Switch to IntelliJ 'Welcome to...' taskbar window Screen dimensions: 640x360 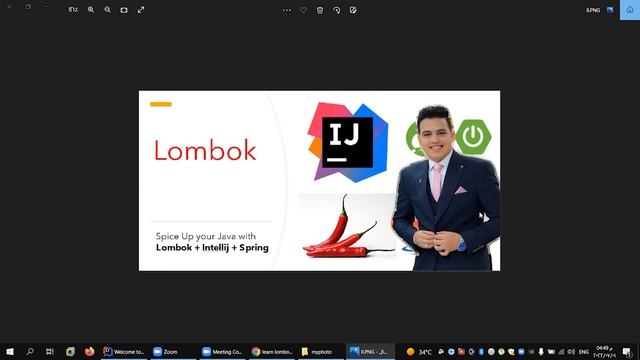click(x=124, y=351)
